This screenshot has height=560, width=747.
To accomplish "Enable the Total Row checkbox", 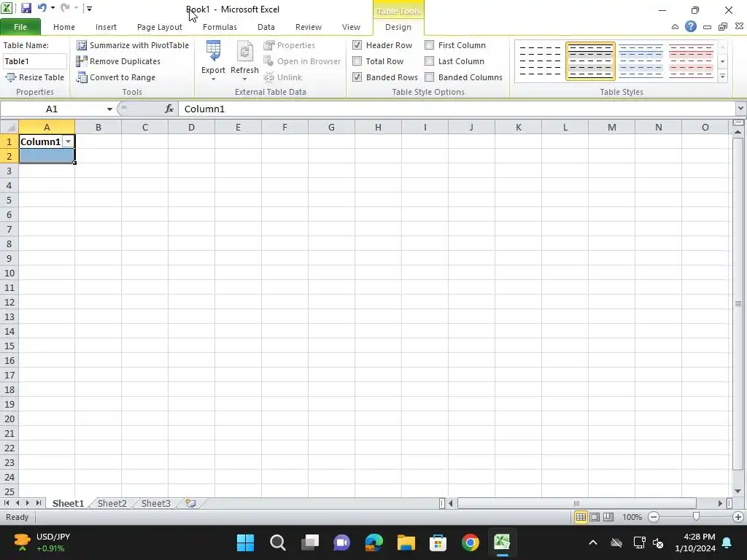I will coord(357,61).
